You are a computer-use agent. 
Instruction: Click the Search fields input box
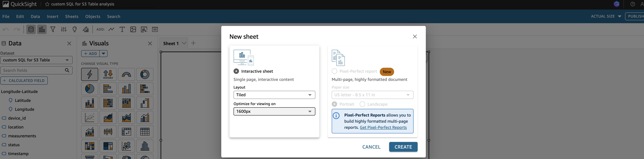(33, 70)
